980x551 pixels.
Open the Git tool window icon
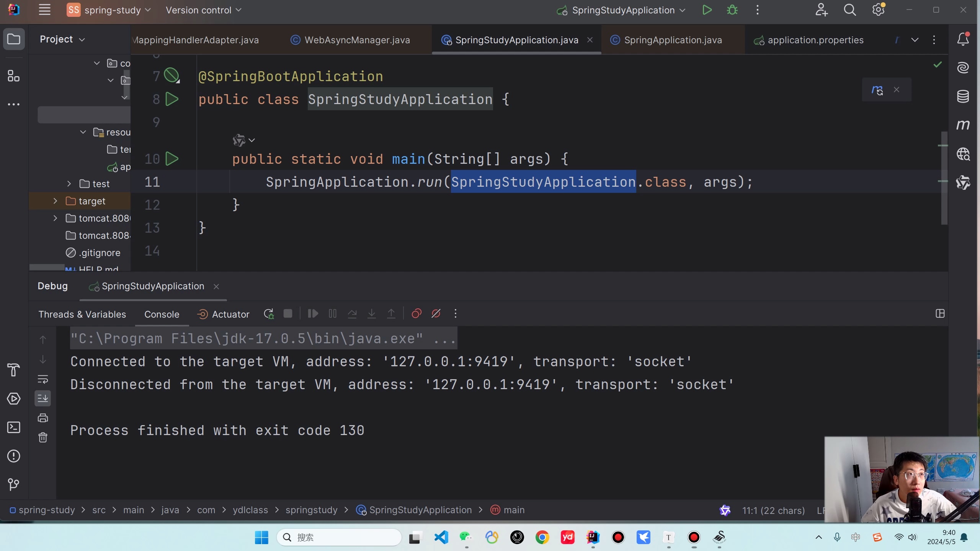tap(14, 484)
